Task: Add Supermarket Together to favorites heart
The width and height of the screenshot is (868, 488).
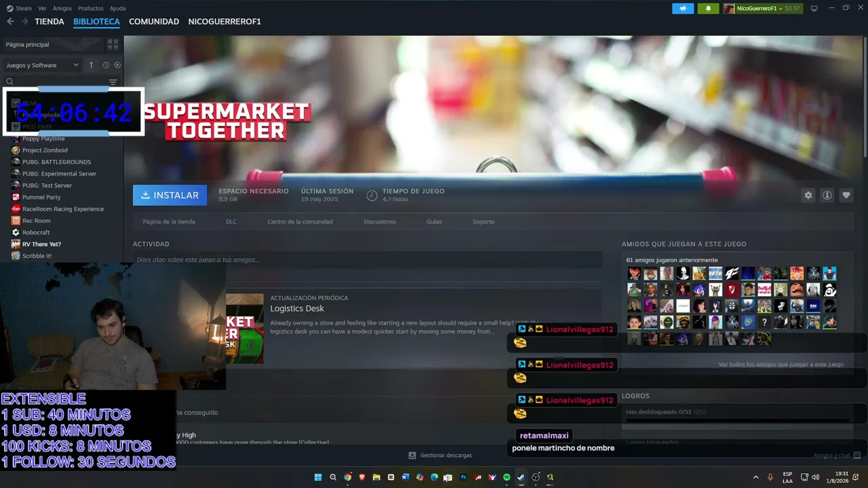Action: [846, 195]
